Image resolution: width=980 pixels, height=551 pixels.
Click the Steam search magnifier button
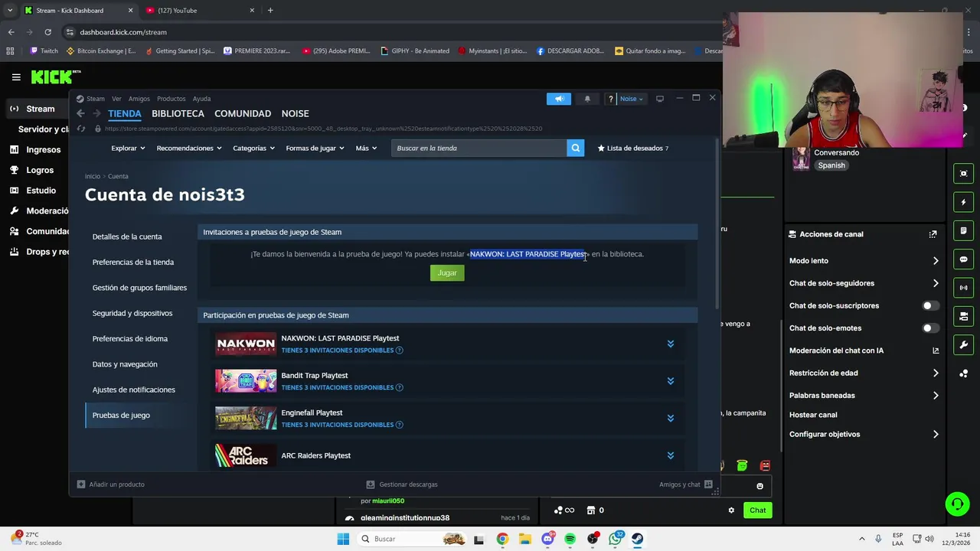pyautogui.click(x=575, y=148)
